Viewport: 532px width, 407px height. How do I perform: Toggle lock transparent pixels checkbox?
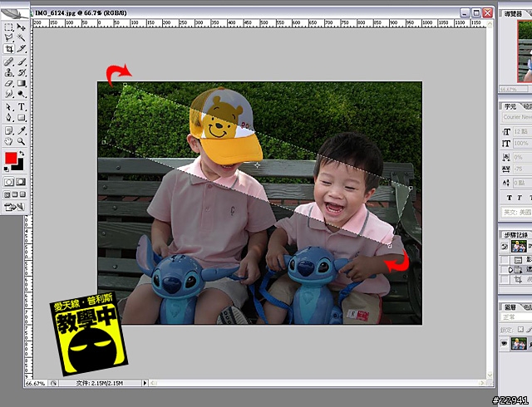[x=520, y=329]
